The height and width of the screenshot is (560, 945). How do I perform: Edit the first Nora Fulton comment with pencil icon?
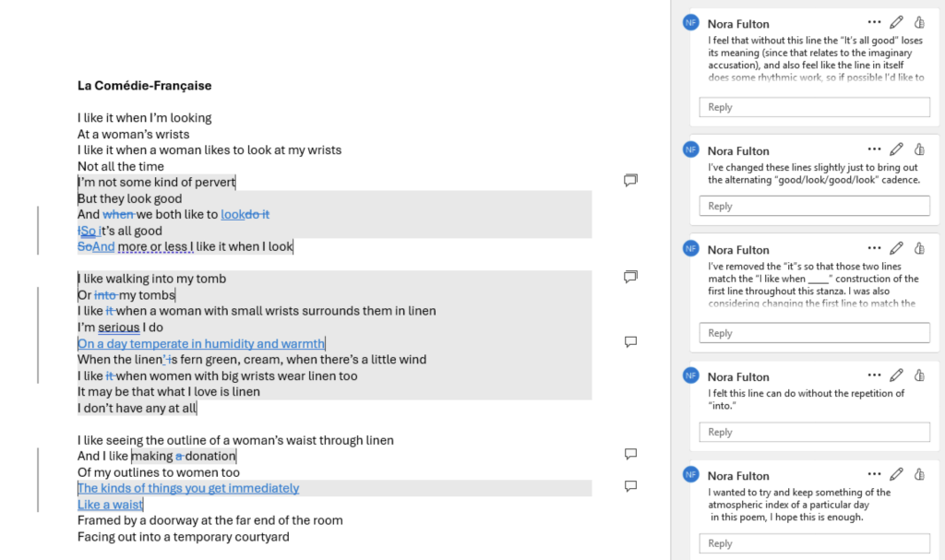[x=896, y=22]
